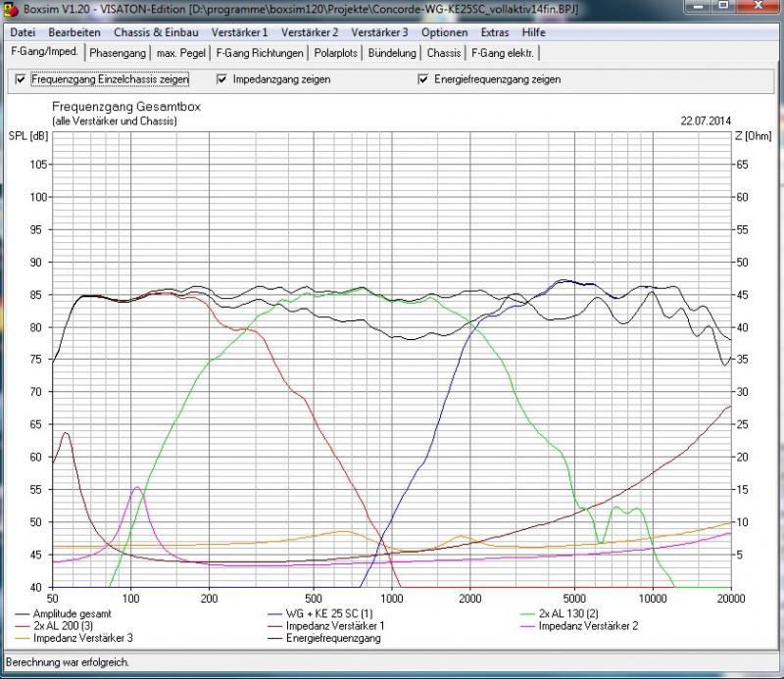Image resolution: width=784 pixels, height=679 pixels.
Task: Open the Extras menu
Action: coord(495,32)
